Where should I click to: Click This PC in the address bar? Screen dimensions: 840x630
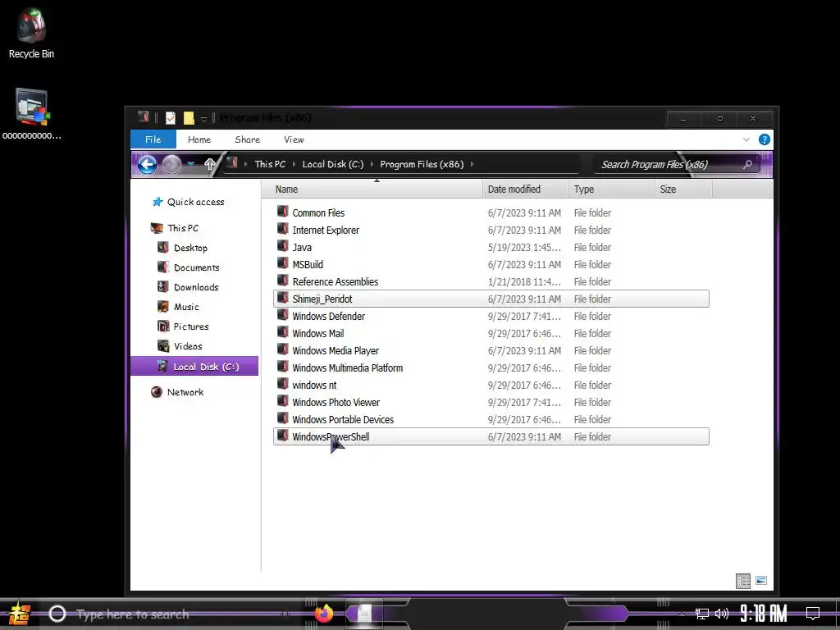tap(270, 164)
